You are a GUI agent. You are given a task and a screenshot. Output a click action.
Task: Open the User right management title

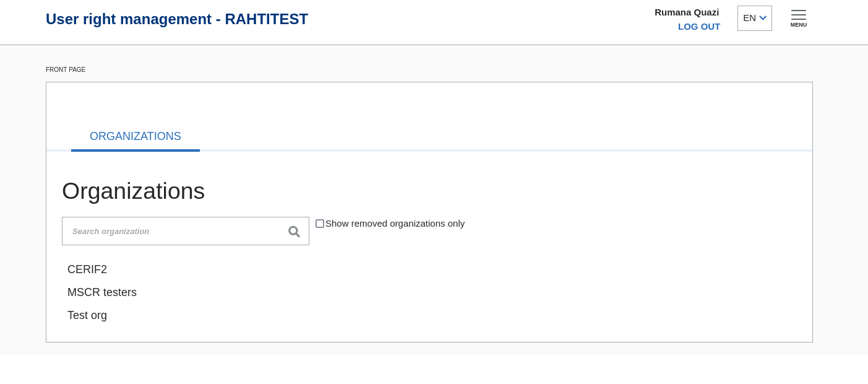point(177,19)
